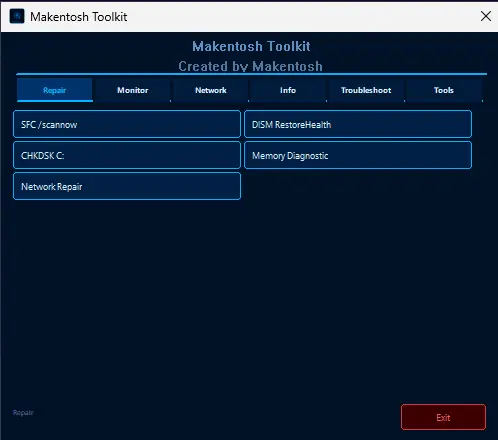Click the 'Makentosh Toolkit' blue heading
Image resolution: width=498 pixels, height=440 pixels.
(x=251, y=46)
